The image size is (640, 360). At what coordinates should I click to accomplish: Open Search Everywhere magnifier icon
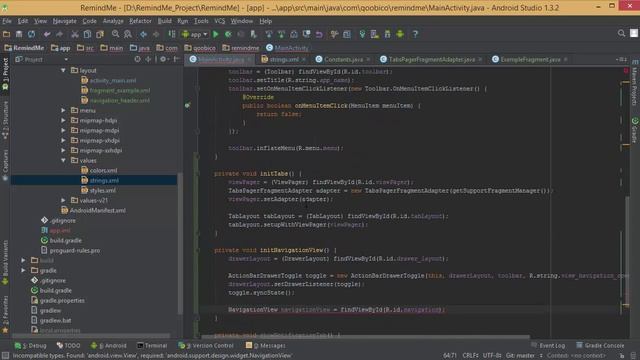pyautogui.click(x=621, y=33)
